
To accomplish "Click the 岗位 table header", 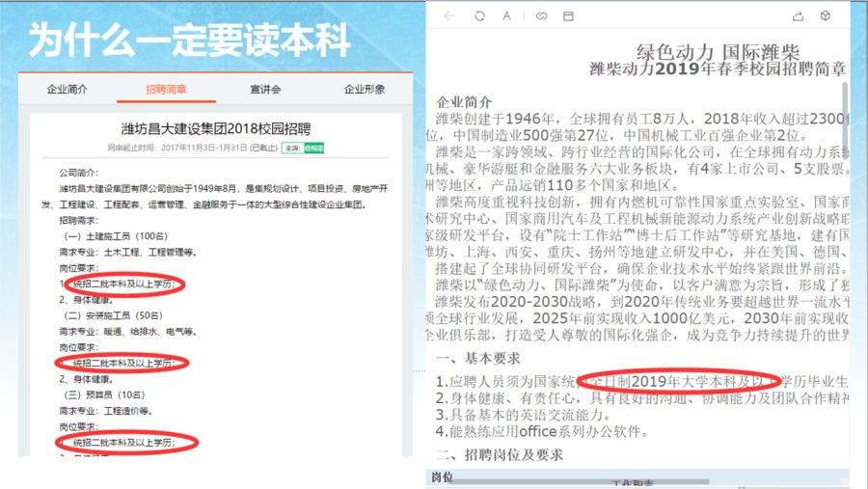I will pos(443,476).
